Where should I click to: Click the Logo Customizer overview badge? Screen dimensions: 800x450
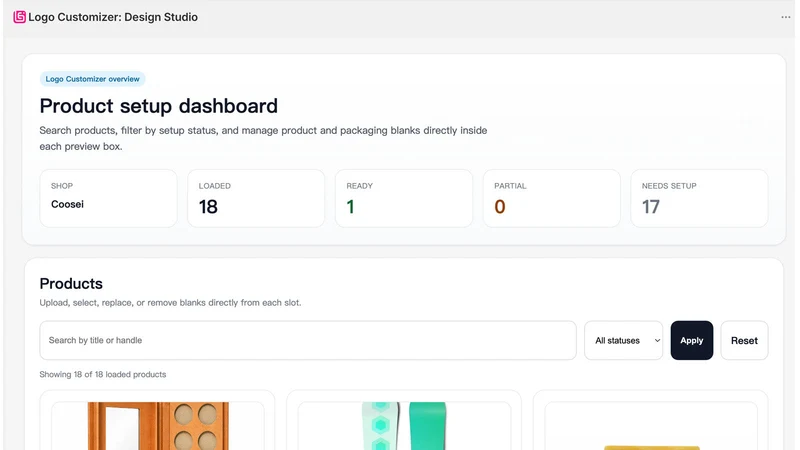click(92, 79)
